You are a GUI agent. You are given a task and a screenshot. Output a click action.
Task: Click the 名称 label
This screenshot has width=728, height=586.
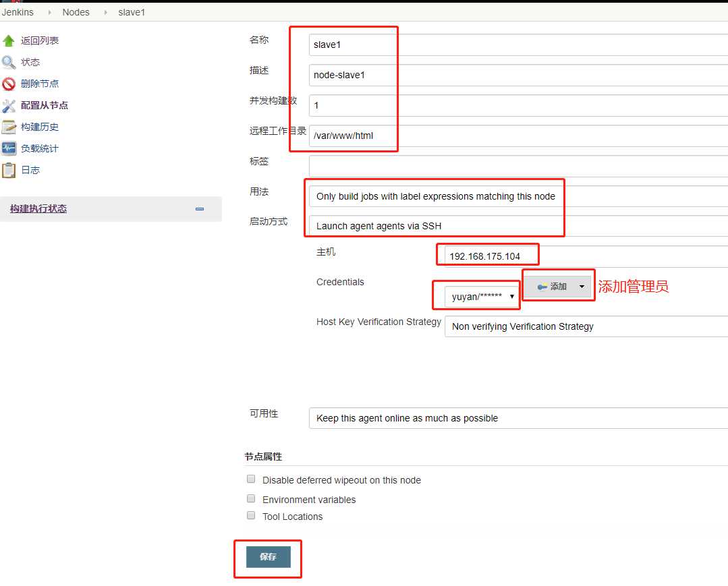point(259,40)
